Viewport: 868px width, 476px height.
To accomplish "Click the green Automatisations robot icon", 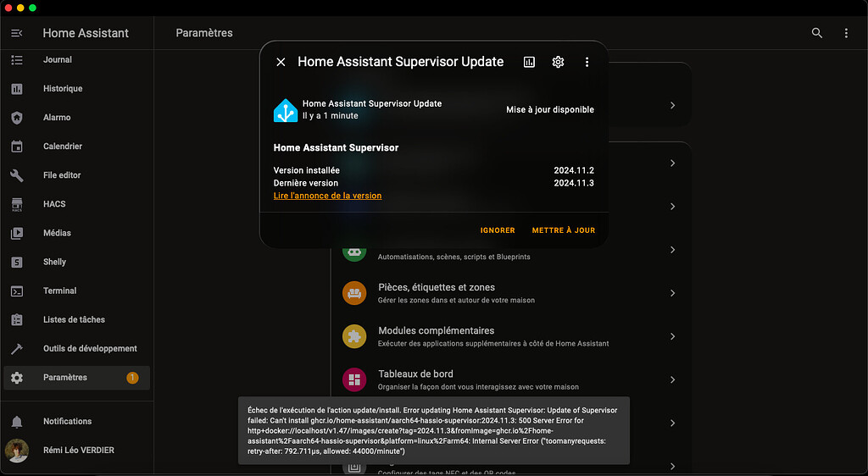I will pos(354,252).
